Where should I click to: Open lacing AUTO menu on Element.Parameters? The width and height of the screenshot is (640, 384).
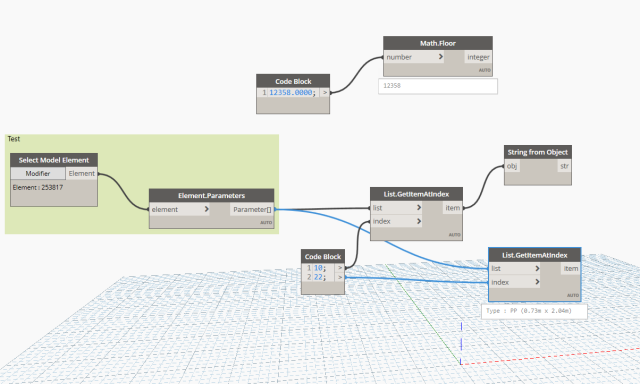(266, 222)
